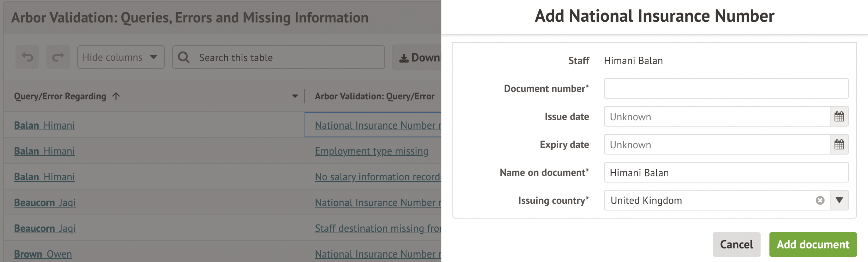Focus the Document number field
This screenshot has height=262, width=868.
coord(726,88)
